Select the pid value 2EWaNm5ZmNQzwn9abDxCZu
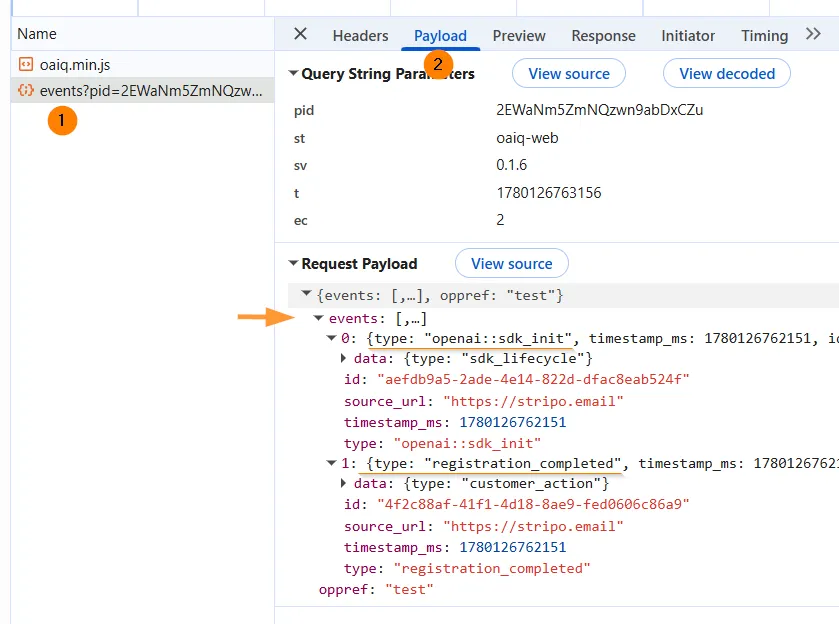This screenshot has width=839, height=624. pos(599,110)
